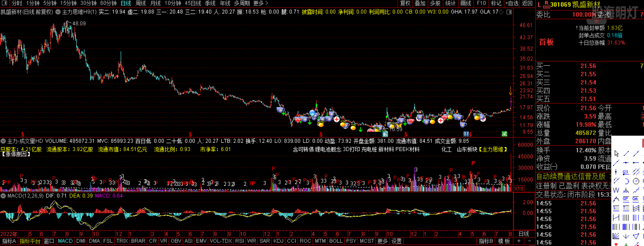The width and height of the screenshot is (644, 246).
Task: Click the 财 marker on price chart
Action: [466, 134]
